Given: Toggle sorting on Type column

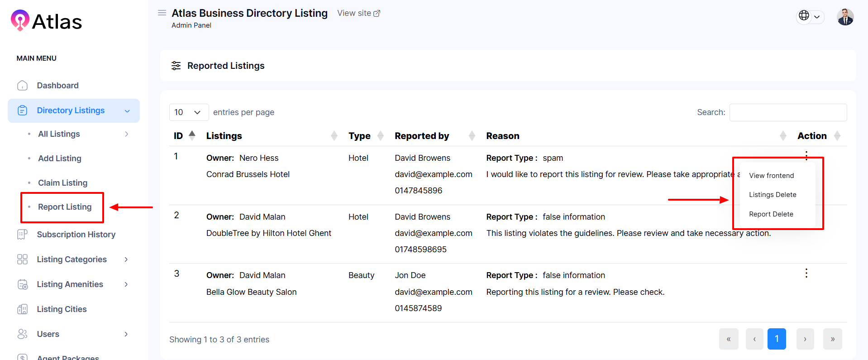Looking at the screenshot, I should 381,136.
